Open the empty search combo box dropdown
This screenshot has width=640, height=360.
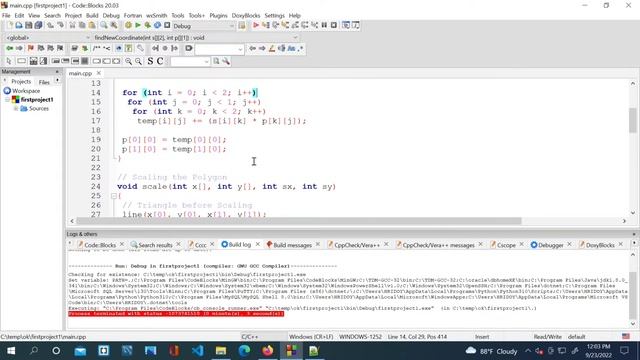240,49
